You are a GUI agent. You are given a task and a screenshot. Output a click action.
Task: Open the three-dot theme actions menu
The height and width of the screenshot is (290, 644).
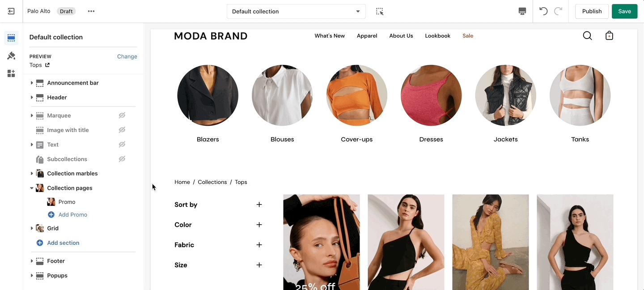[91, 11]
